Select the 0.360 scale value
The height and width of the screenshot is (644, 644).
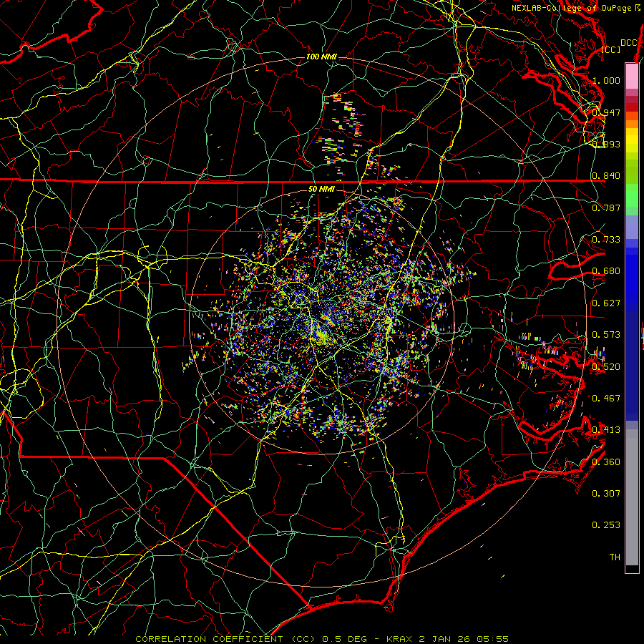click(x=606, y=462)
